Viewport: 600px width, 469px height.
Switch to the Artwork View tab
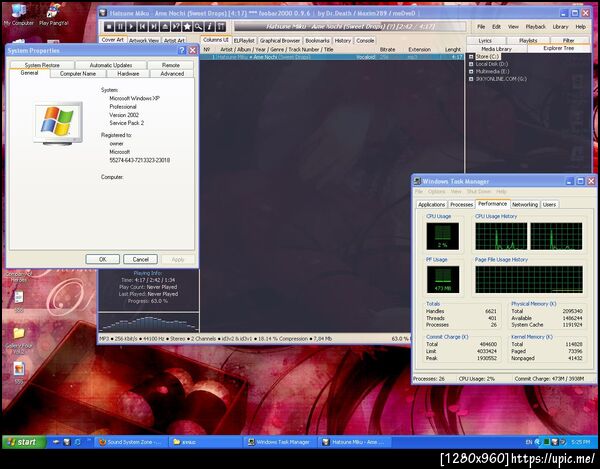tap(144, 40)
